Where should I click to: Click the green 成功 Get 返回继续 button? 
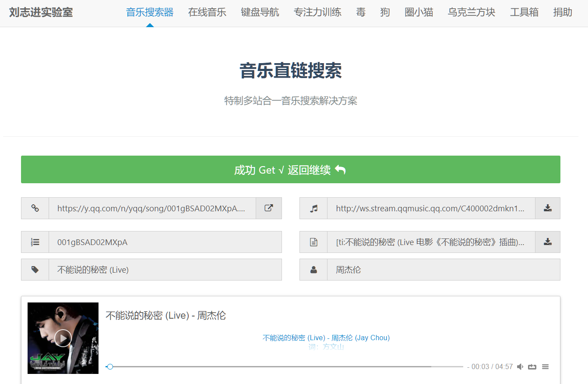[x=291, y=170]
